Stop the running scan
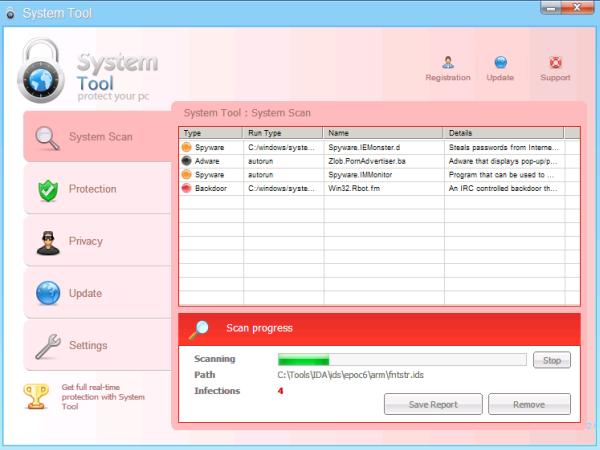The image size is (600, 450). [x=552, y=360]
